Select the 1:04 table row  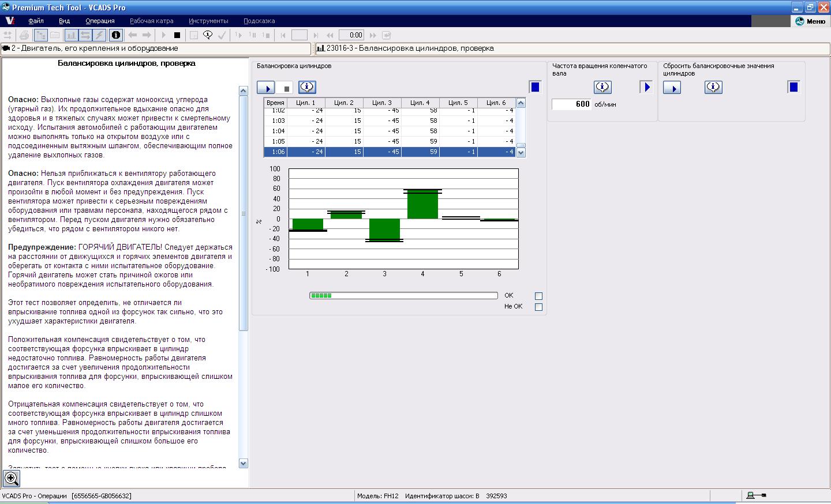(390, 131)
